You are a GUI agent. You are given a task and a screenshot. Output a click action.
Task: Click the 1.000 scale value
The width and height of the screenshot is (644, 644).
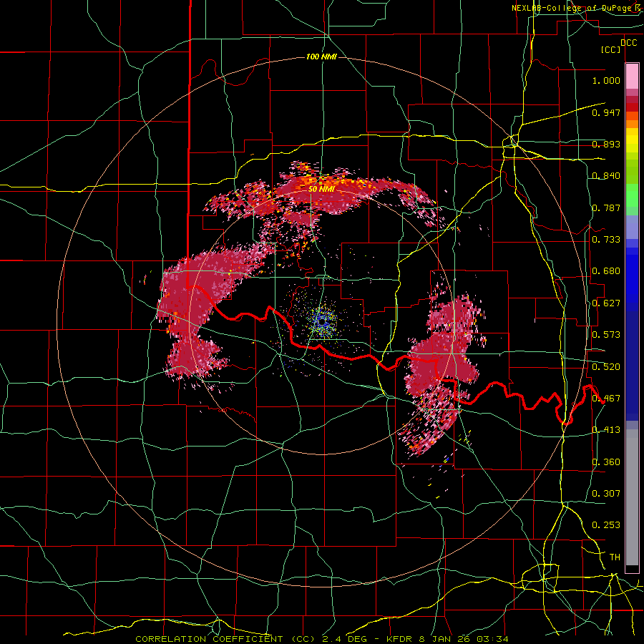pyautogui.click(x=606, y=80)
